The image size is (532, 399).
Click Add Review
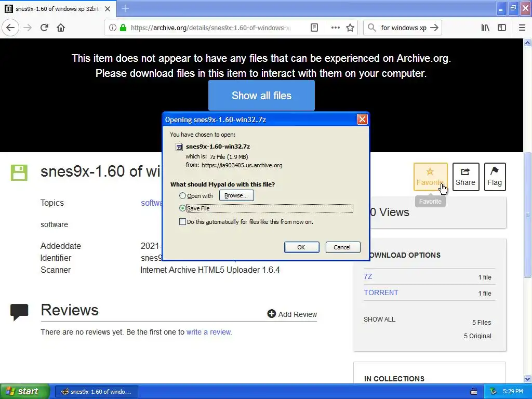[292, 314]
